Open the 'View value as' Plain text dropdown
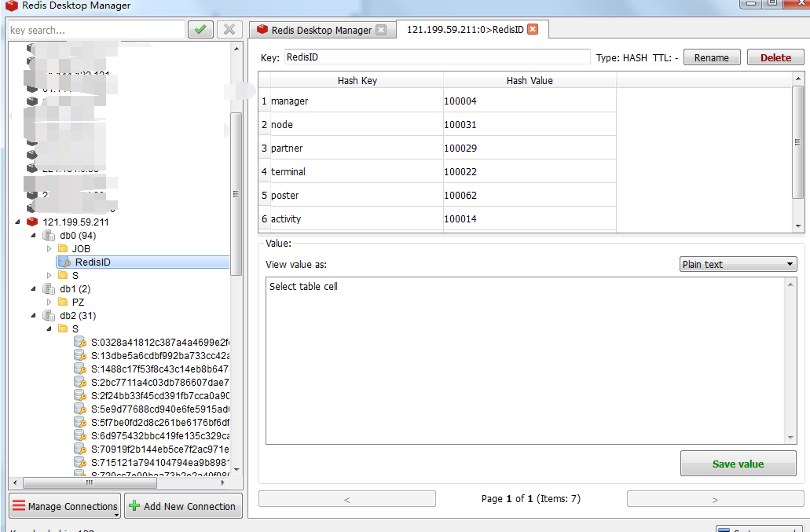Screen dimensions: 810x532 coord(738,264)
